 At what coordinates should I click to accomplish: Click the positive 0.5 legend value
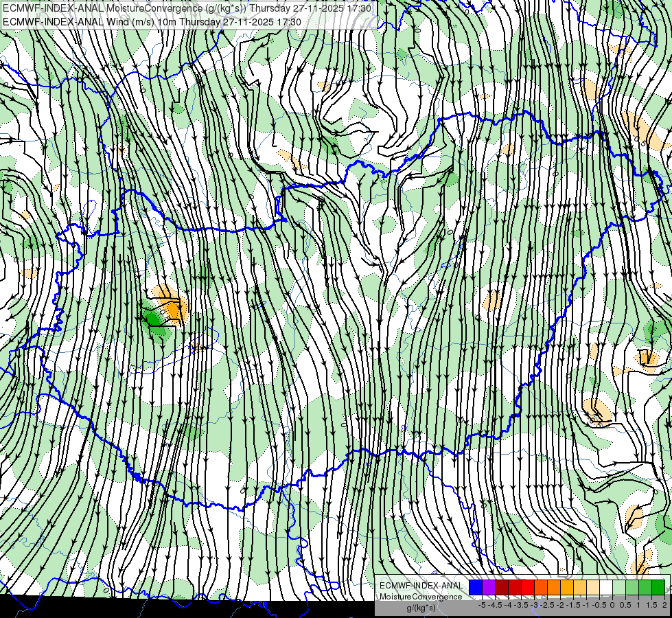626,605
